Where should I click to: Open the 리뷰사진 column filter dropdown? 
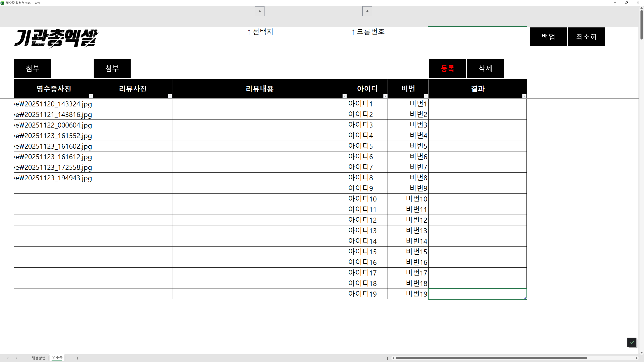pyautogui.click(x=170, y=96)
